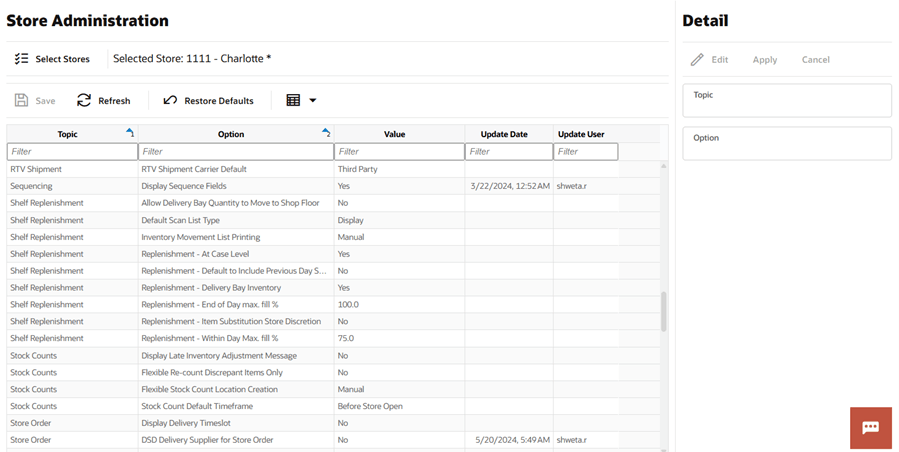Click the Refresh circular arrows icon

84,100
